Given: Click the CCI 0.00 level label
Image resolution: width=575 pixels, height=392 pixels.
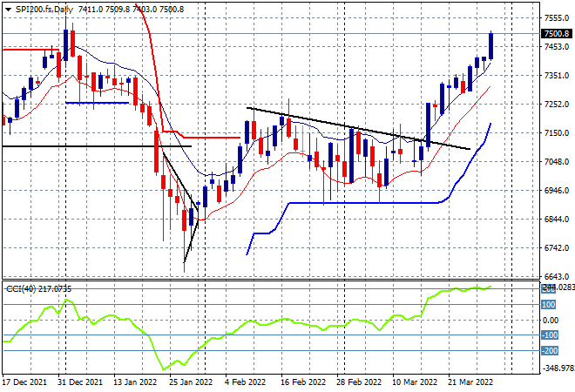Looking at the screenshot, I should (551, 321).
